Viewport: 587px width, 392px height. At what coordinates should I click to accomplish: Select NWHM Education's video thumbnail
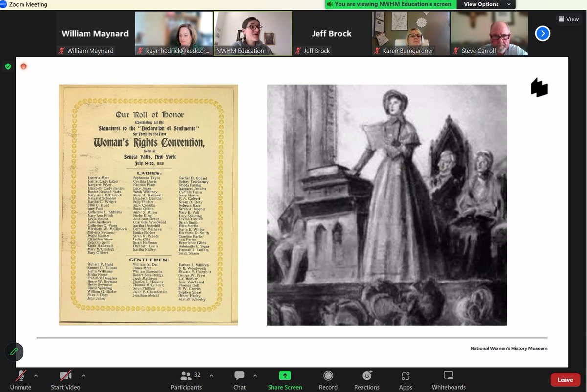(252, 33)
